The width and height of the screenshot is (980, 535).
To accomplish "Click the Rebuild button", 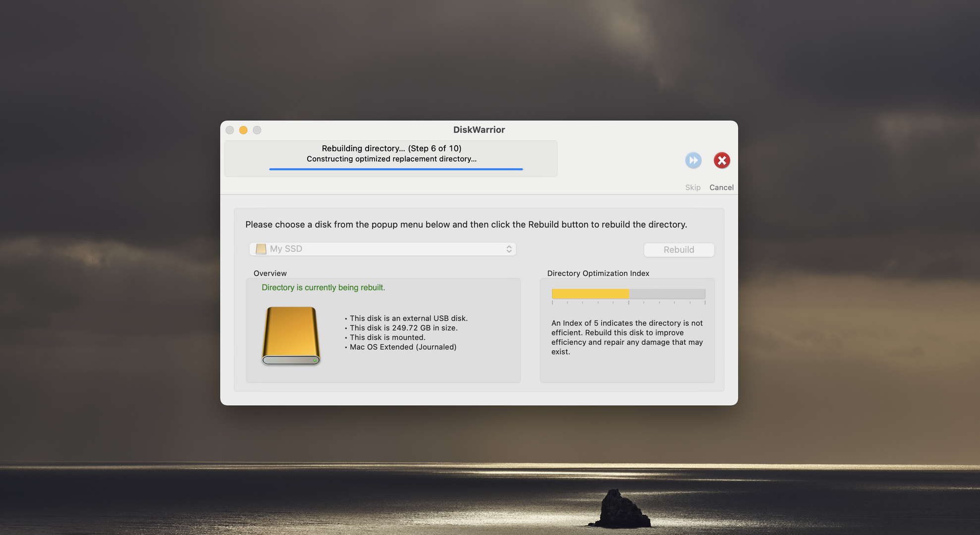I will (x=679, y=250).
